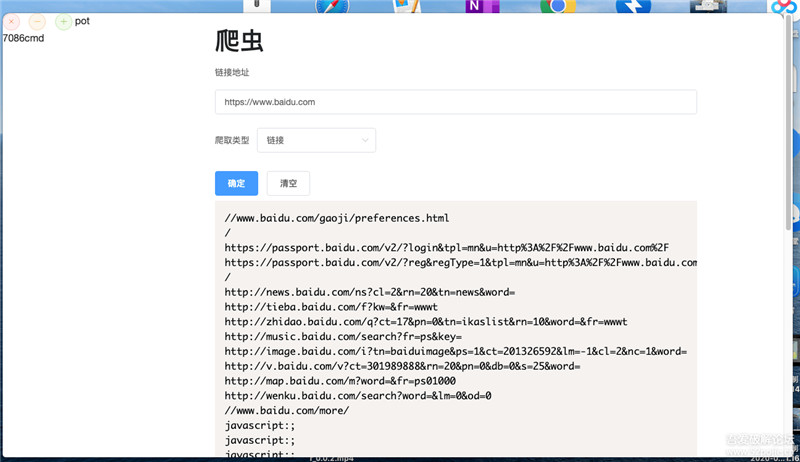Click the '7086cmd' text
Viewport: 800px width, 462px height.
(x=23, y=38)
